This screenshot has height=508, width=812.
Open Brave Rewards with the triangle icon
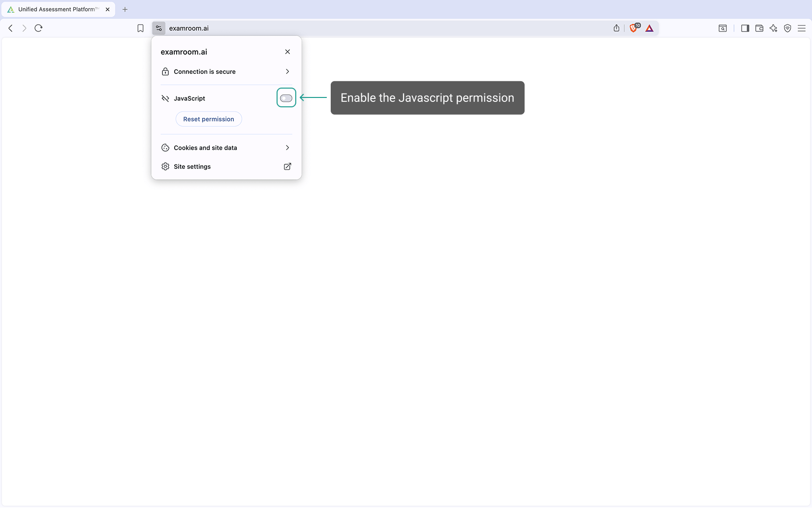650,28
